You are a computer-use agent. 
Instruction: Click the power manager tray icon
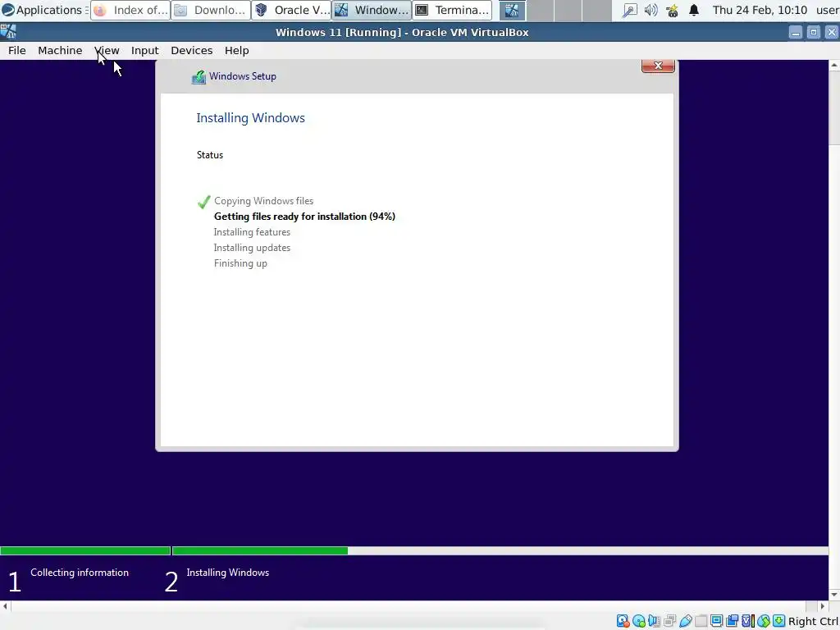(x=673, y=10)
